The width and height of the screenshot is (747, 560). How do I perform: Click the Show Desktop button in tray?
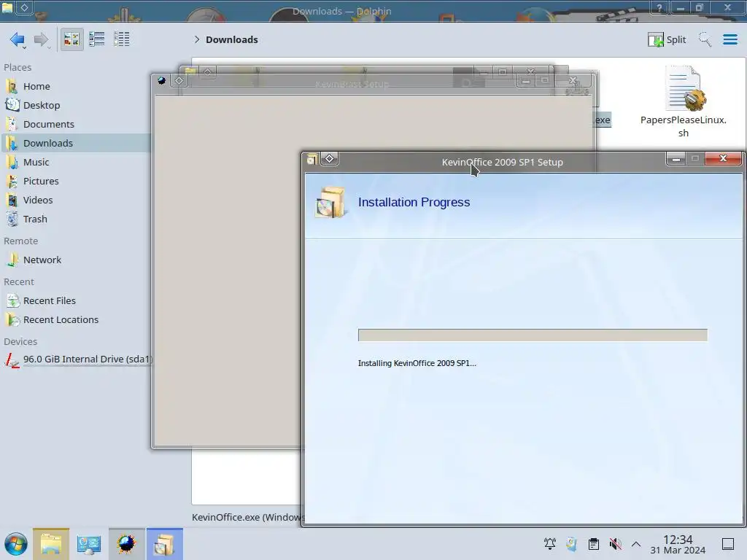pyautogui.click(x=728, y=544)
